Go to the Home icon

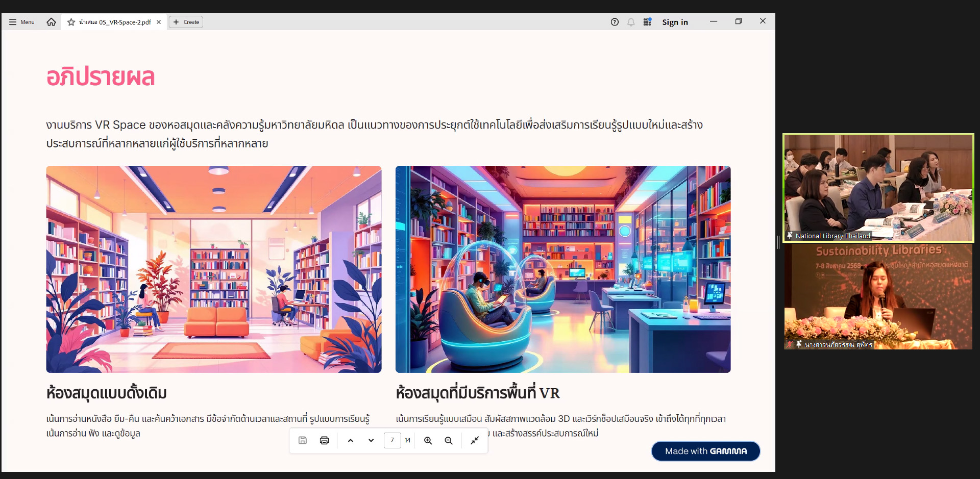point(51,22)
